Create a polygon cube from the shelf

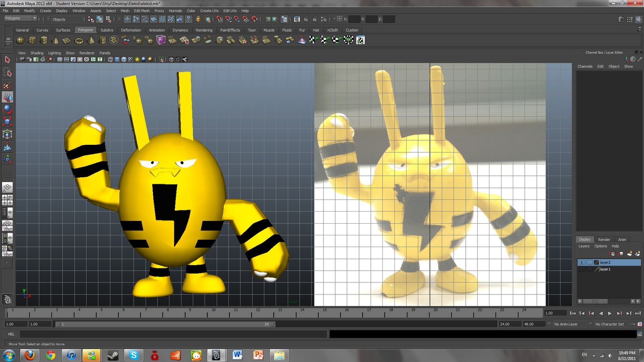pos(32,40)
